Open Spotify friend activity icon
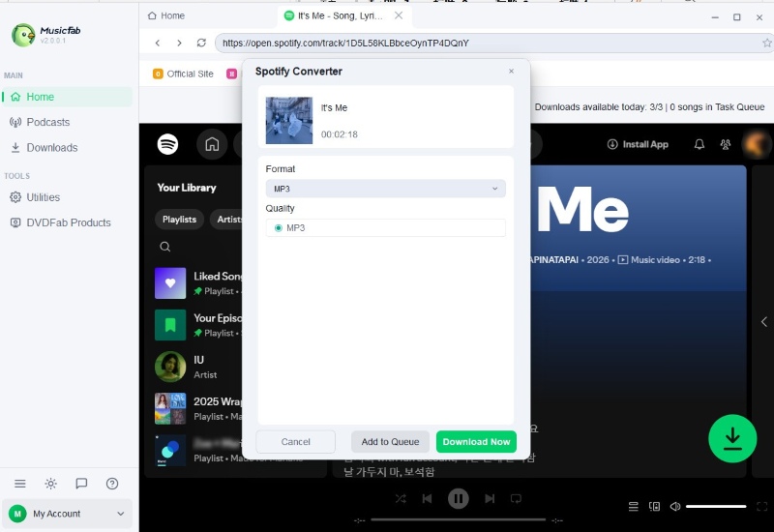774x532 pixels. (x=725, y=144)
